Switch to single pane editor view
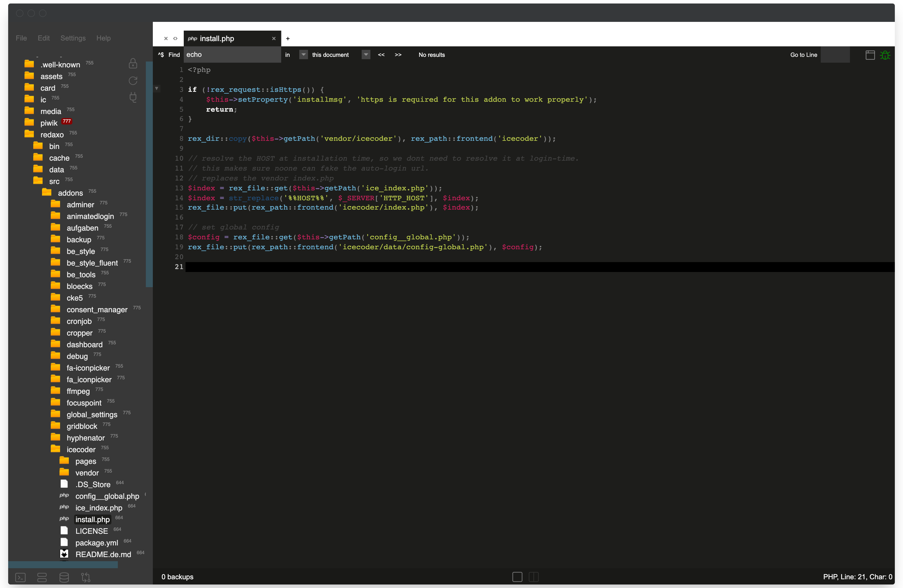Viewport: 903px width, 588px height. pyautogui.click(x=517, y=577)
